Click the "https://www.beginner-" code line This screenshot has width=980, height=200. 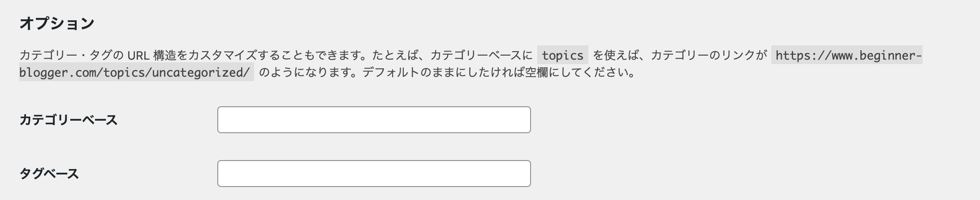click(x=846, y=56)
